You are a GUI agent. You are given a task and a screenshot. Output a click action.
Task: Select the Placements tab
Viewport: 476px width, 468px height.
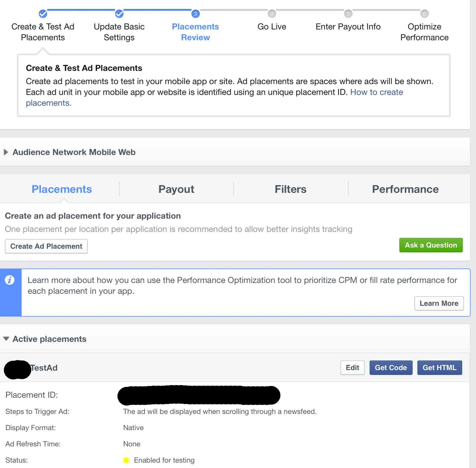click(62, 189)
